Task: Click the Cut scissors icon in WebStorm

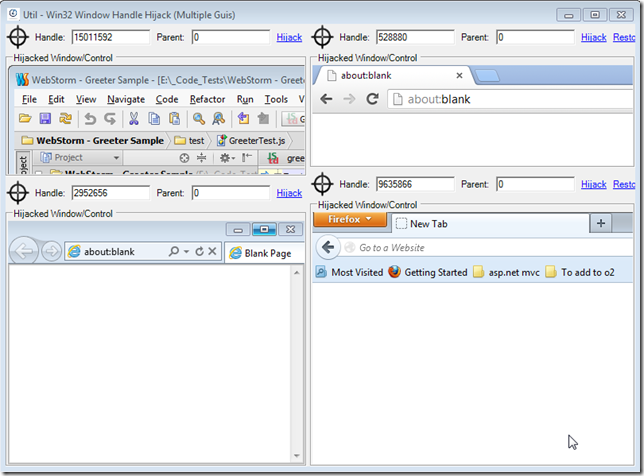Action: (x=133, y=119)
